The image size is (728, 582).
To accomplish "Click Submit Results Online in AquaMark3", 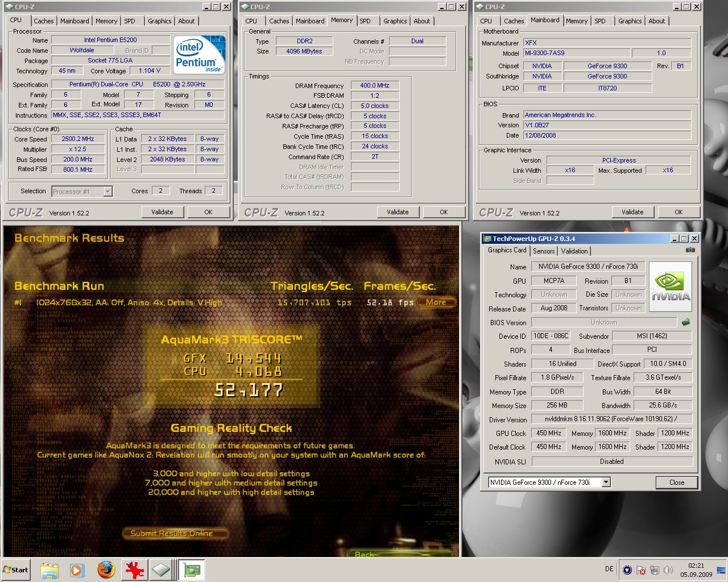I will click(x=175, y=533).
